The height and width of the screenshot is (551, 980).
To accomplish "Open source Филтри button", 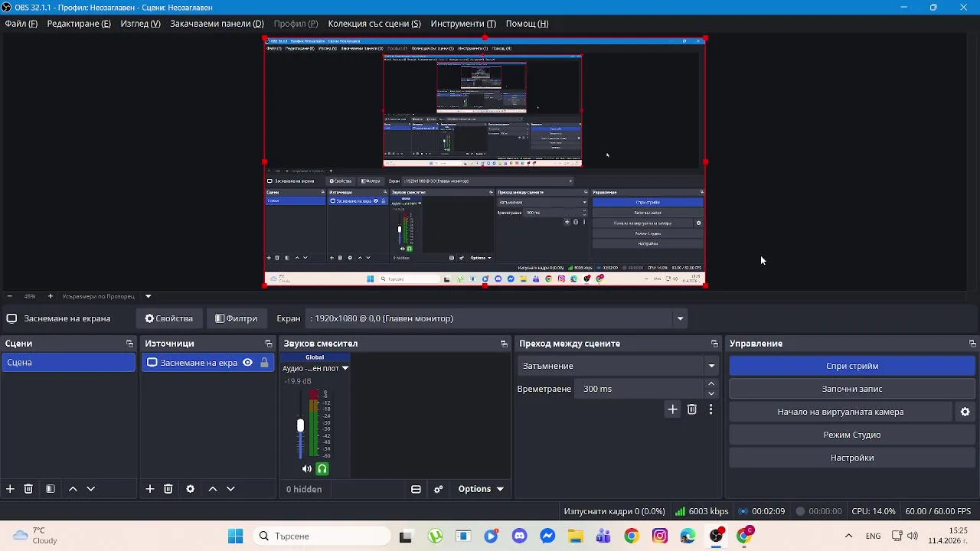I will 236,318.
